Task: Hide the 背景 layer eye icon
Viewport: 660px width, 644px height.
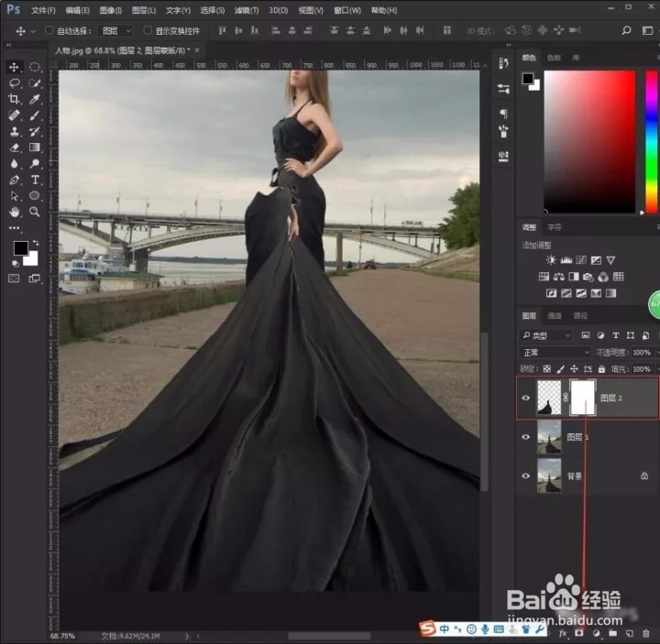Action: [526, 475]
